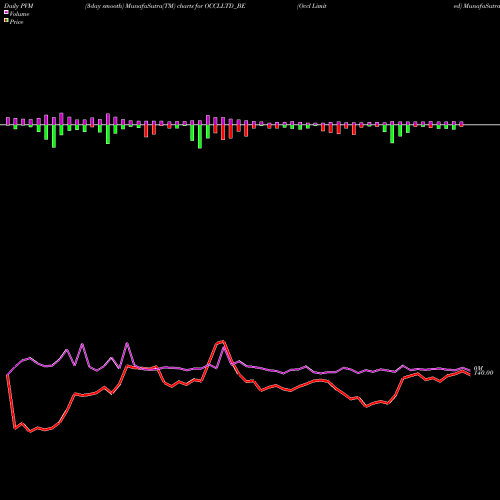Click the '0M' volume axis label
500x500 pixels.
click(x=478, y=368)
